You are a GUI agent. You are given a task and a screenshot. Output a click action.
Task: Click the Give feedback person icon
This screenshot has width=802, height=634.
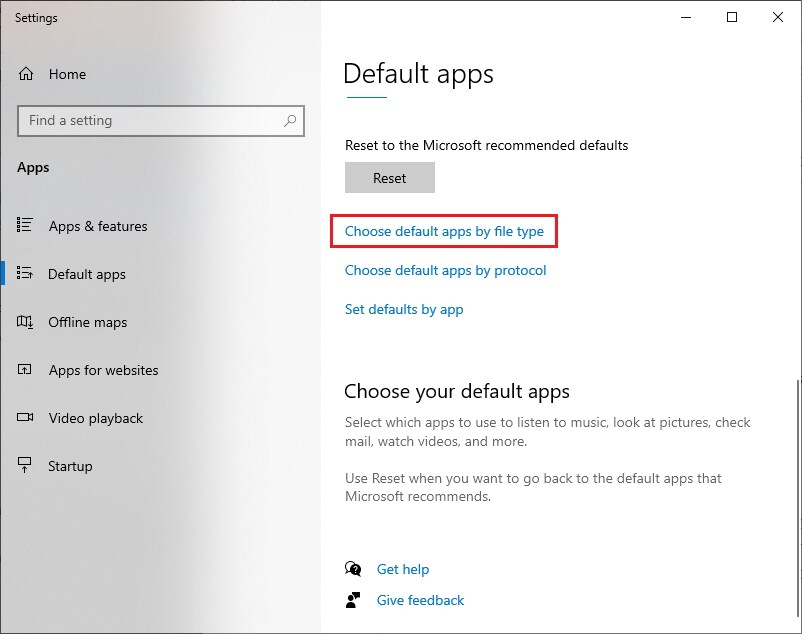(x=353, y=600)
